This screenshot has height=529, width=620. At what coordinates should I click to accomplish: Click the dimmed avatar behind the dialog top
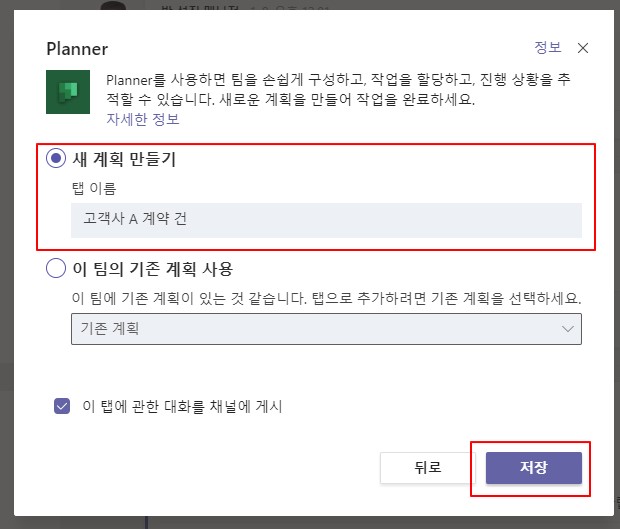[113, 6]
